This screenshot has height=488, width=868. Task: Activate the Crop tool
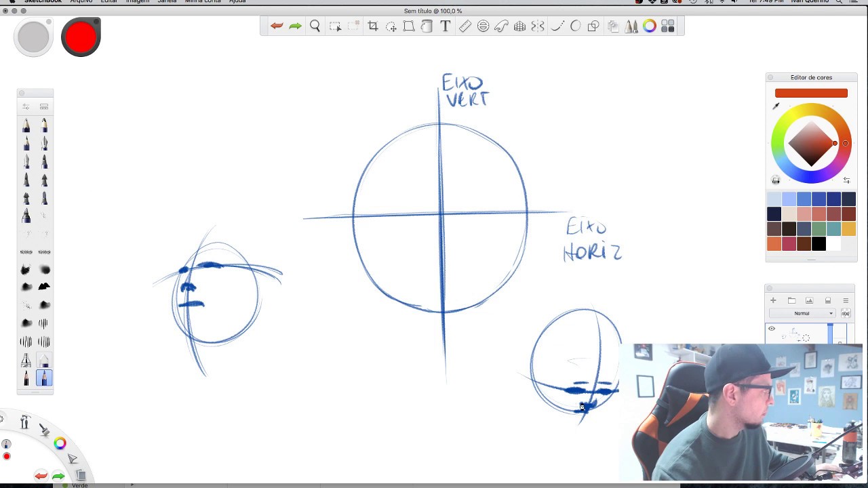[373, 26]
